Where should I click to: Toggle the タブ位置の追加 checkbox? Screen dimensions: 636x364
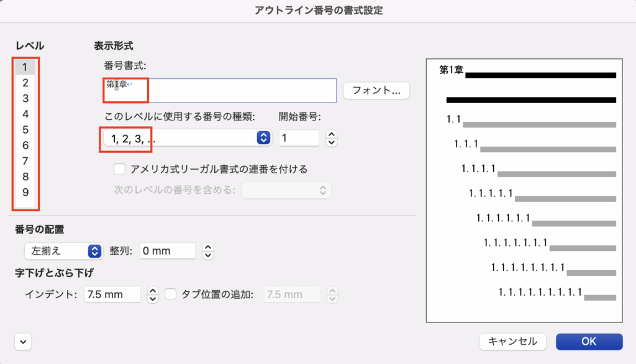pos(171,294)
